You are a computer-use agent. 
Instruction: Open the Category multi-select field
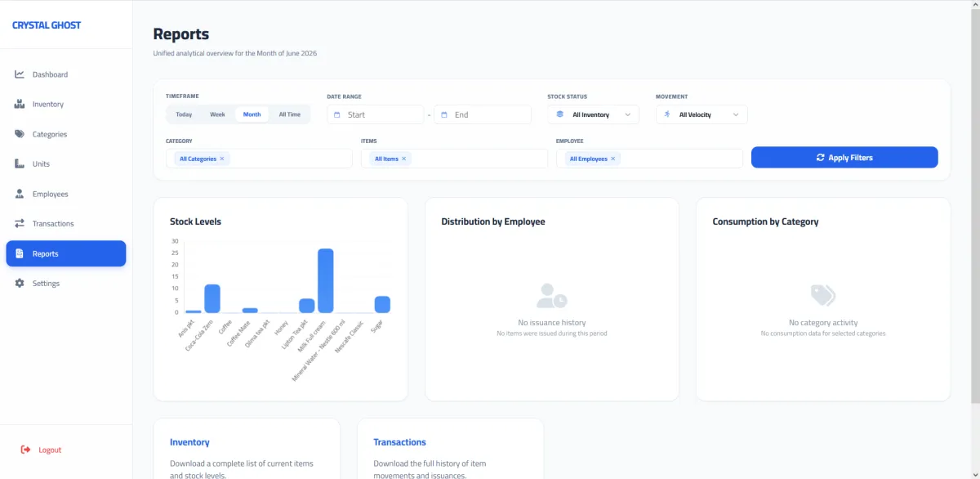point(259,159)
